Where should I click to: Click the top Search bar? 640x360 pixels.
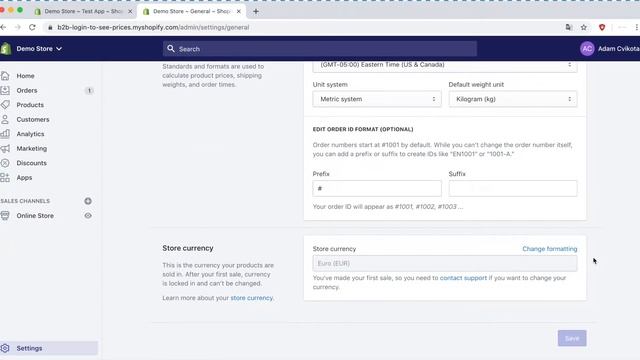click(x=320, y=49)
